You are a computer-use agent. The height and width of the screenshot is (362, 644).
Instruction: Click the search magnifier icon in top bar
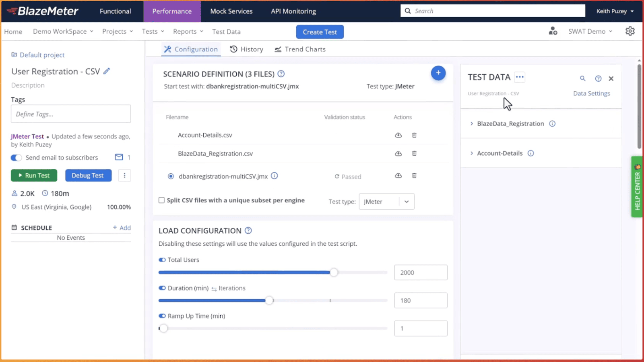click(408, 11)
